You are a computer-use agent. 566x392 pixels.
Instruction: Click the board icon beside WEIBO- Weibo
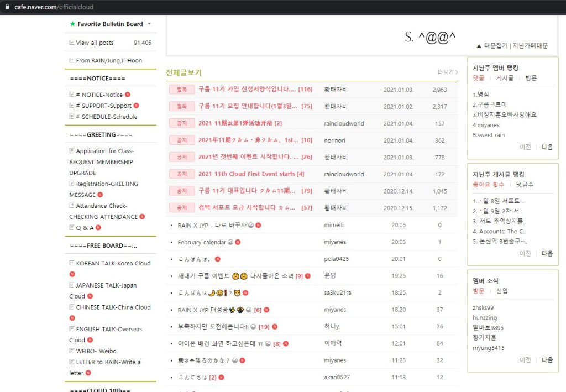coord(72,351)
